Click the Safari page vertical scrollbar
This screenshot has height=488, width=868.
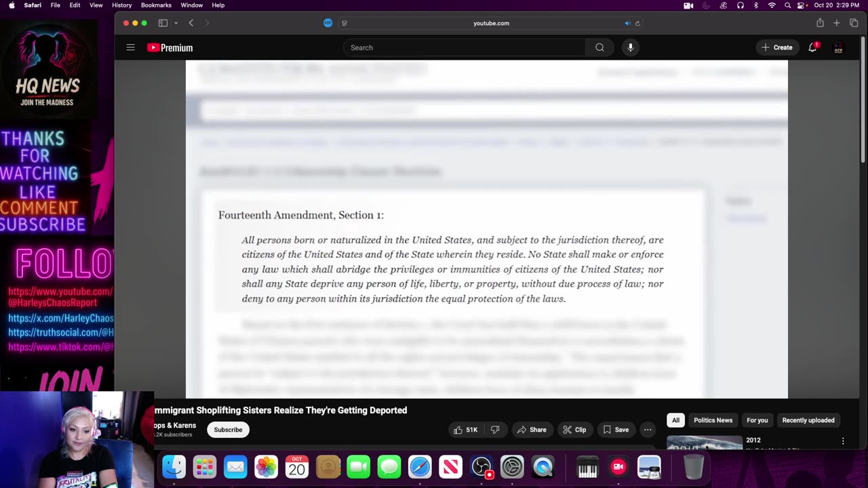pos(863,100)
